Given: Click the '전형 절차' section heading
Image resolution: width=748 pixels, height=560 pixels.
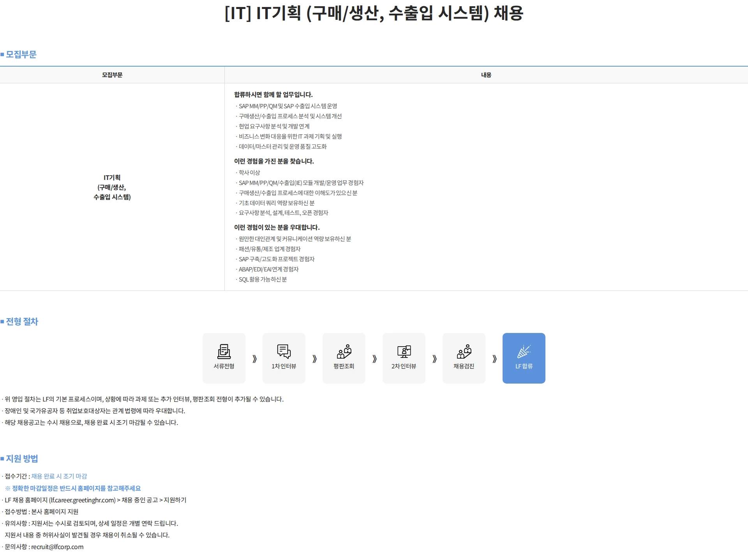Looking at the screenshot, I should 22,322.
